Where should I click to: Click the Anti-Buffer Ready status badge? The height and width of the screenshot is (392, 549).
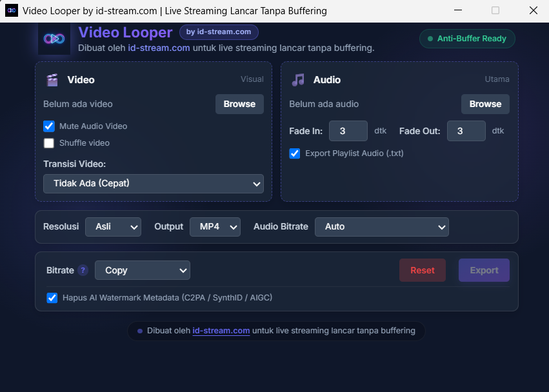pos(468,39)
